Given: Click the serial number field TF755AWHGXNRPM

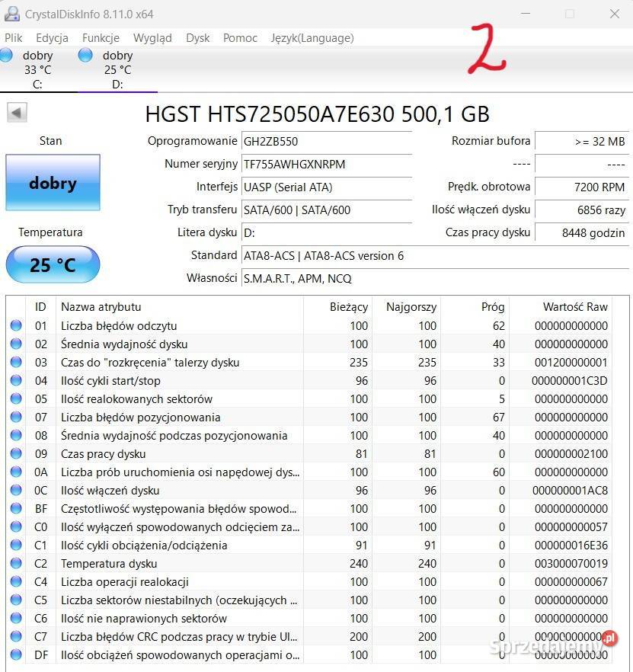Looking at the screenshot, I should click(327, 164).
